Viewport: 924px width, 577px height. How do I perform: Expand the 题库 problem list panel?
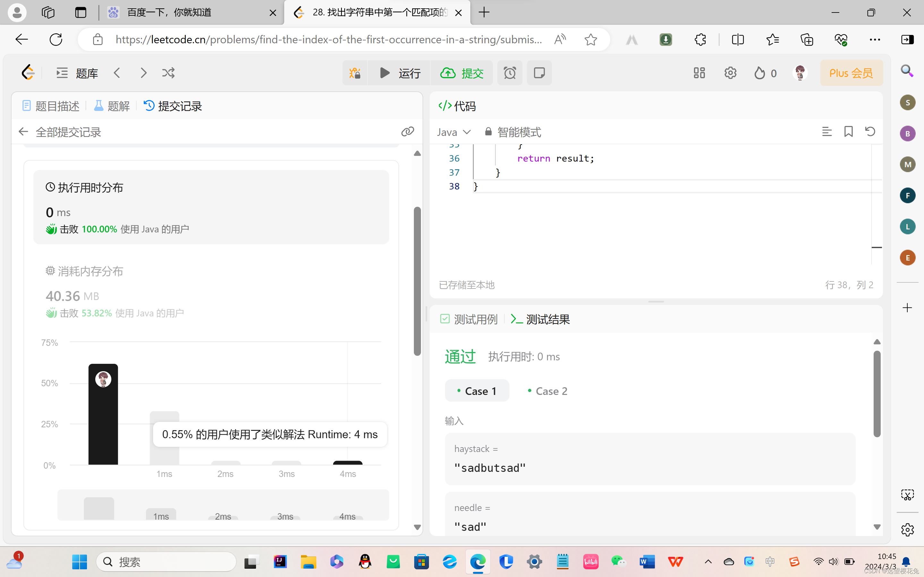tap(78, 73)
